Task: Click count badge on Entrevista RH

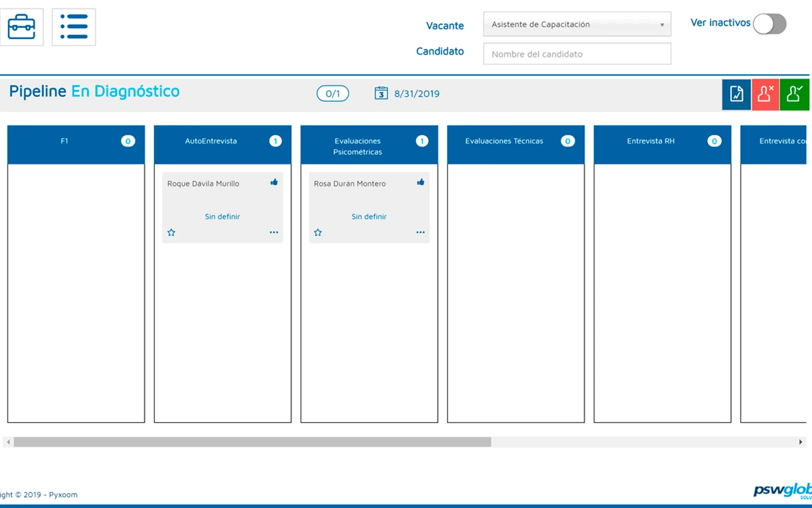Action: (x=715, y=141)
